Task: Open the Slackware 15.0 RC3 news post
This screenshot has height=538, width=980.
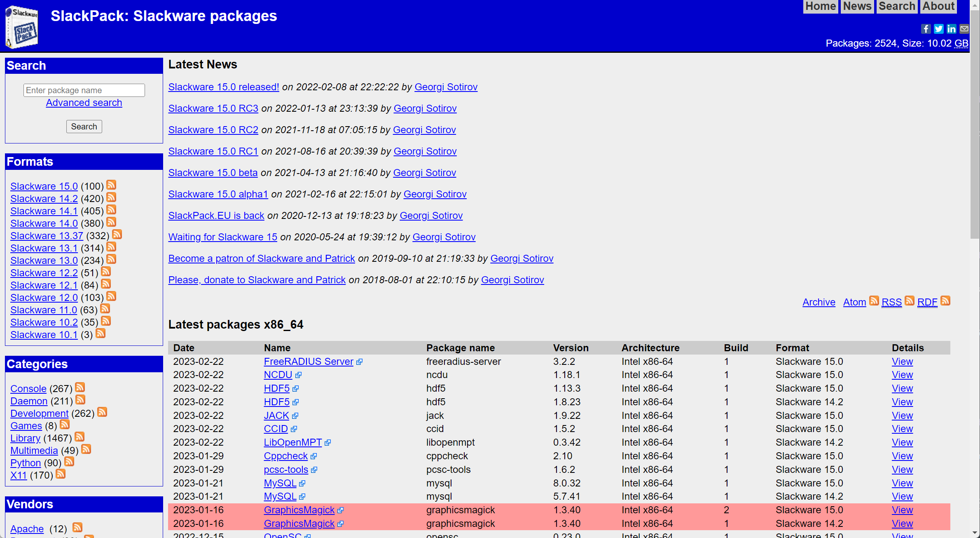Action: coord(213,108)
